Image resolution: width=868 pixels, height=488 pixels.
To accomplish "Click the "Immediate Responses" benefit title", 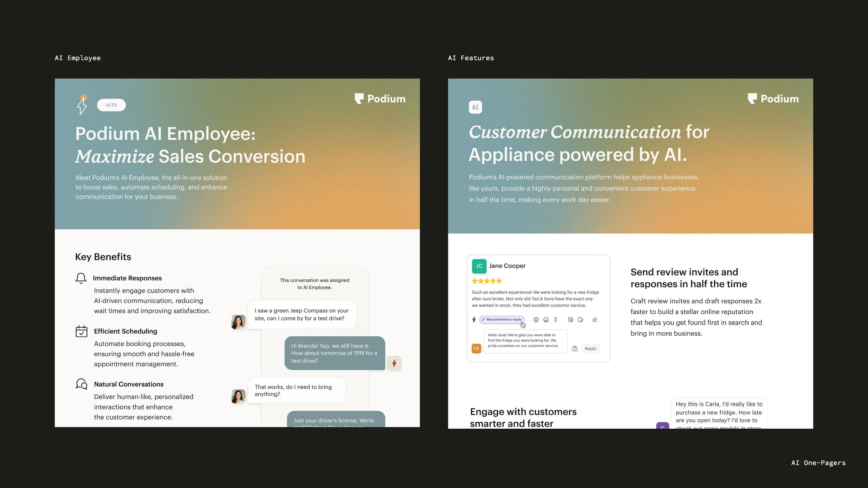I will tap(127, 278).
